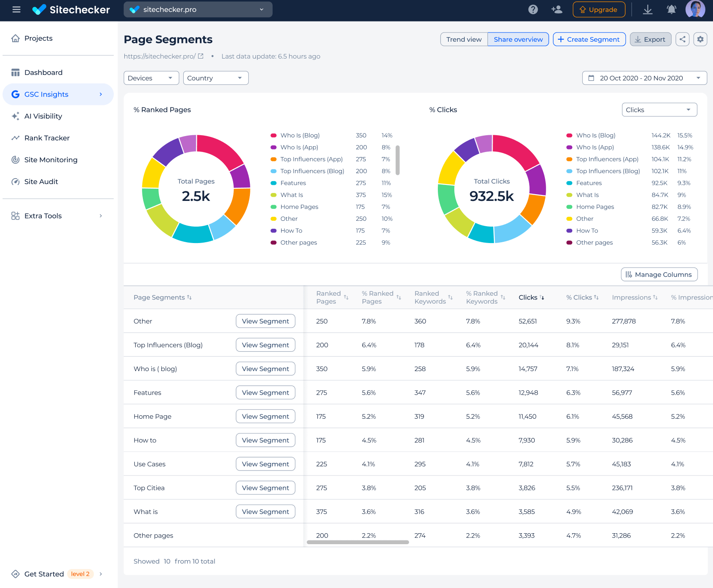Image resolution: width=713 pixels, height=588 pixels.
Task: Click the Create Segment button
Action: point(589,39)
